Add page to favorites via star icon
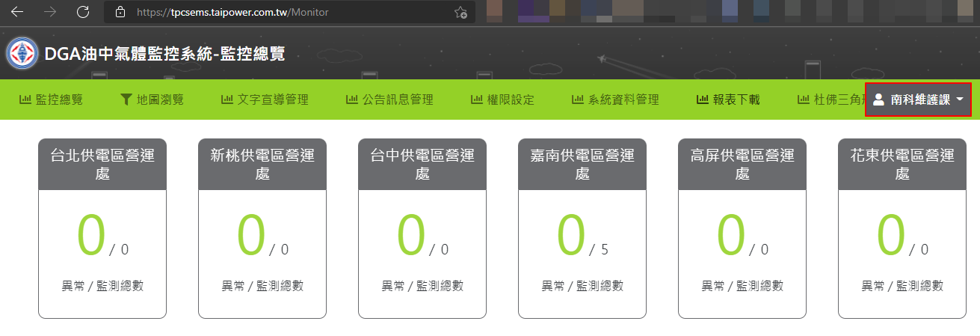Viewport: 980px width, 336px height. point(461,12)
